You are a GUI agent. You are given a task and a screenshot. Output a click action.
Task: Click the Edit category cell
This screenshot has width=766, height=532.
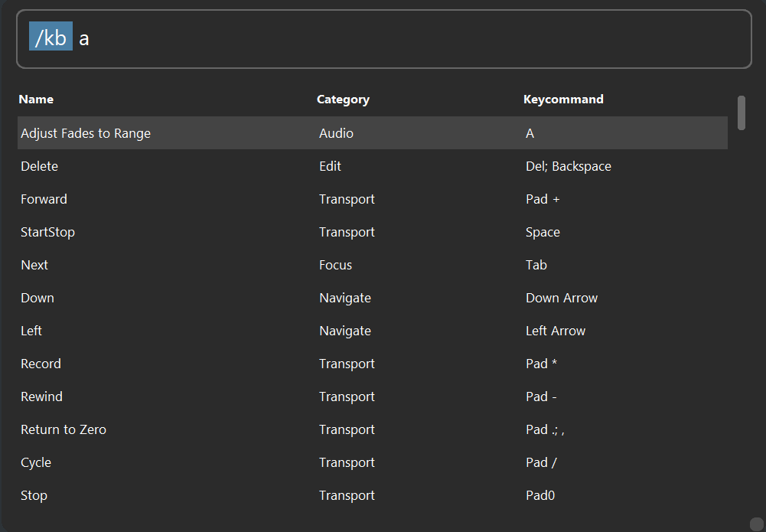(331, 166)
